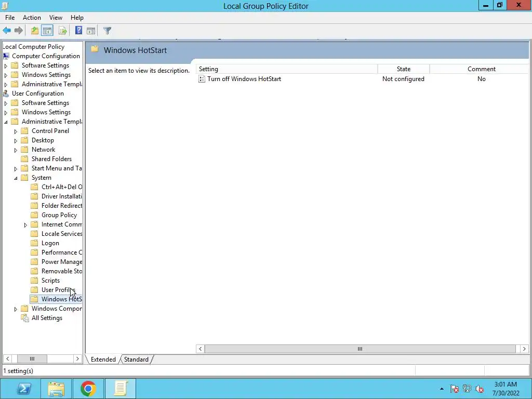The image size is (532, 399).
Task: Open Google Chrome from the taskbar
Action: point(88,389)
